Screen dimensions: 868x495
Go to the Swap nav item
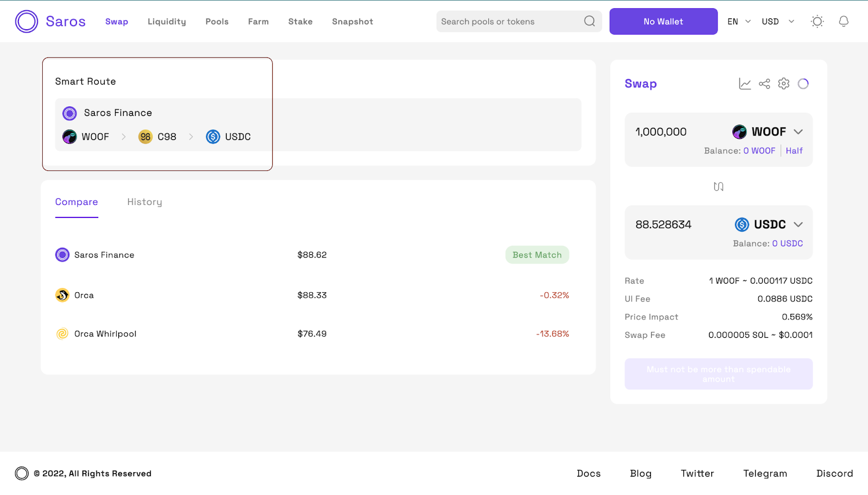(x=117, y=22)
